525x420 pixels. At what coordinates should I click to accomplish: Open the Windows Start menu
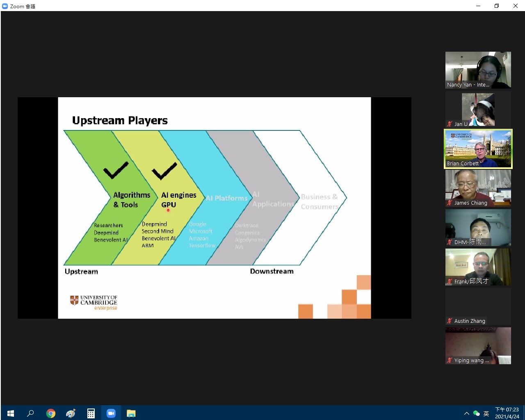[11, 413]
